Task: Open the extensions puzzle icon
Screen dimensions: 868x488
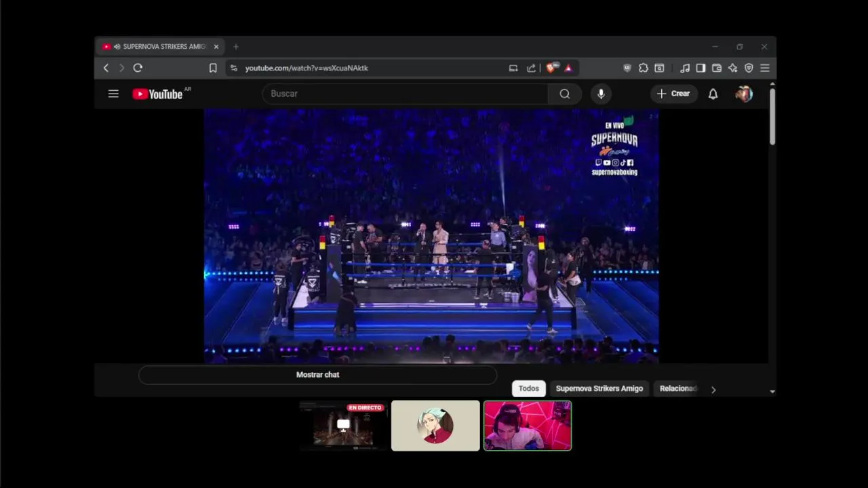Action: [644, 68]
